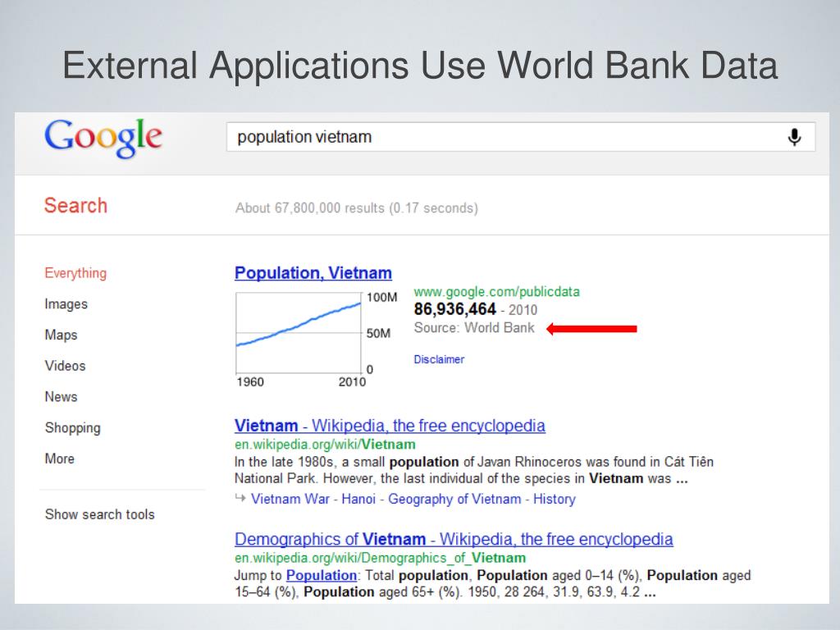Switch to Images results
This screenshot has height=630, width=840.
tap(66, 304)
